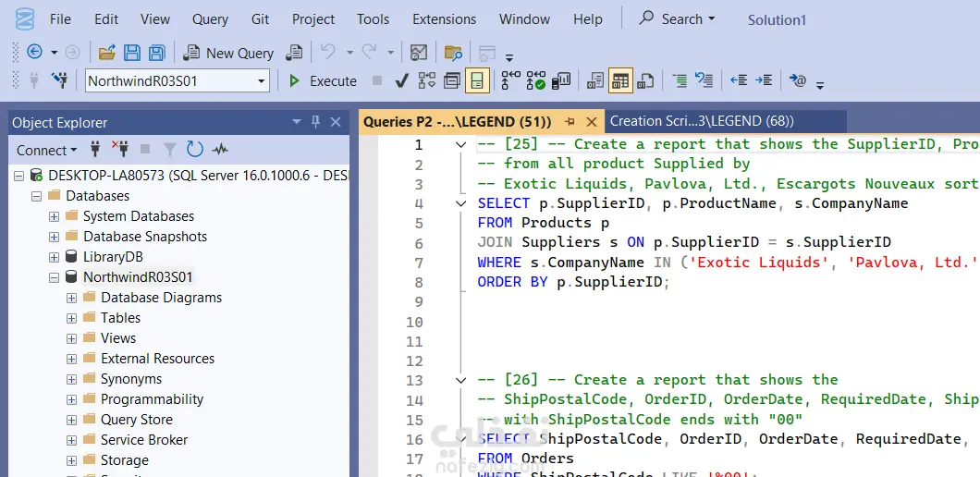Click Display Estimated Execution Plan icon

tap(426, 81)
